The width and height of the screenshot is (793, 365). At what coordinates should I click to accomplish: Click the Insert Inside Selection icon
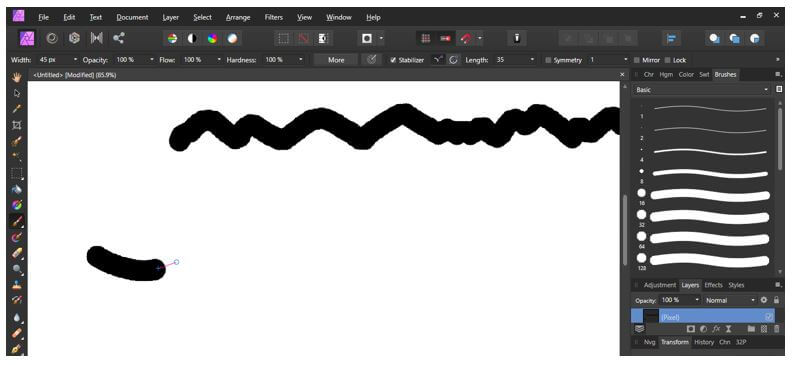755,38
